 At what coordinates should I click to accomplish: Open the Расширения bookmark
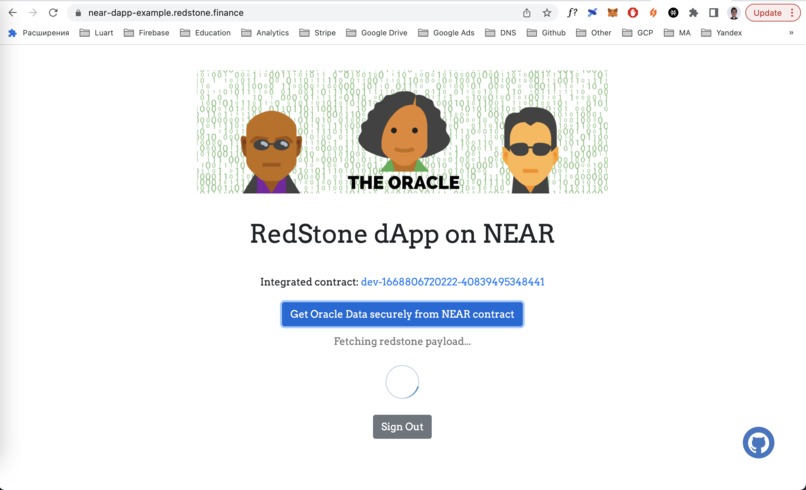[39, 32]
